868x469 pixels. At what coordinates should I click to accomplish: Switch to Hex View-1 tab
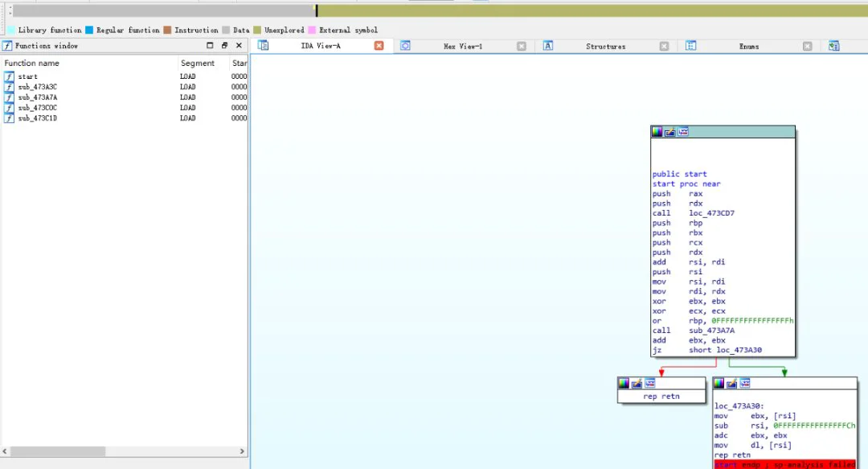coord(463,47)
